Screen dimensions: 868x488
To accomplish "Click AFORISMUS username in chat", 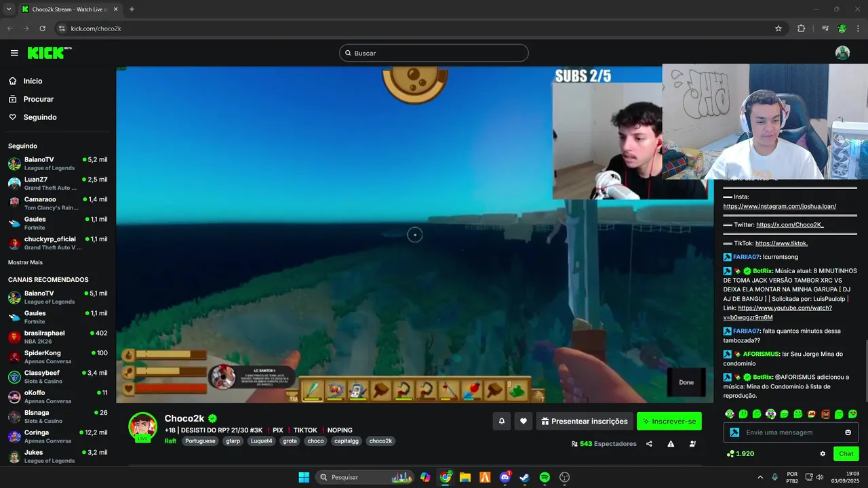I will [x=760, y=354].
